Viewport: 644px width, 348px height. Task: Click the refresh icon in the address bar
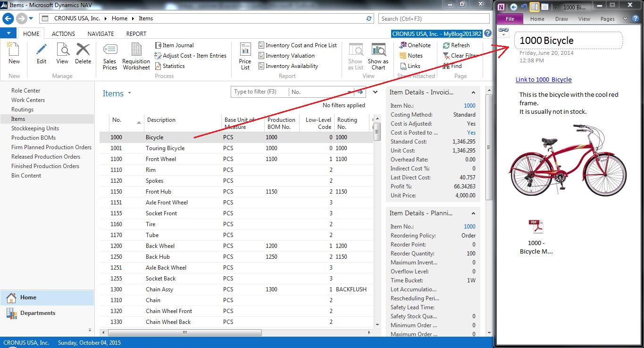point(369,18)
